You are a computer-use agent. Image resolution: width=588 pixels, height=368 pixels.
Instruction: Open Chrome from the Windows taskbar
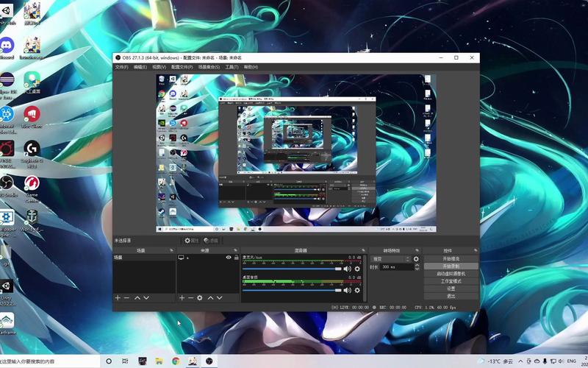(176, 361)
